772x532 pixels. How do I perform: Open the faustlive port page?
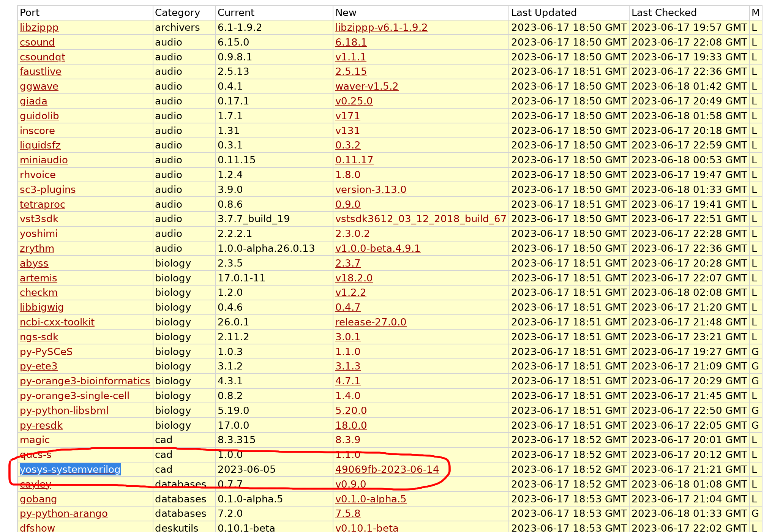click(40, 71)
